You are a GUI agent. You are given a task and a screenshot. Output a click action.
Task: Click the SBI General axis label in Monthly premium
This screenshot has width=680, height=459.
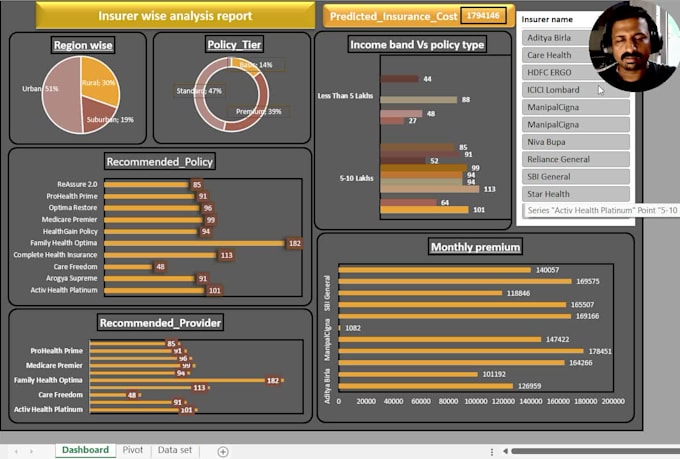[327, 293]
